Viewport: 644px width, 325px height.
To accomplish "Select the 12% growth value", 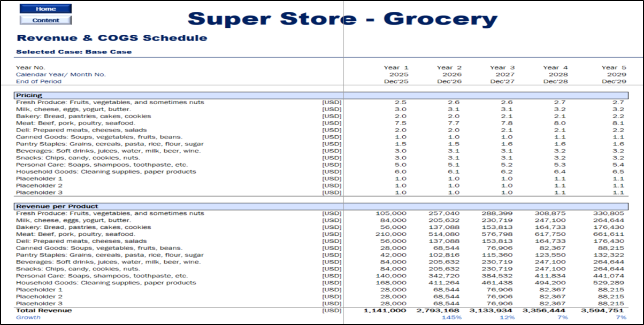I will coord(507,318).
